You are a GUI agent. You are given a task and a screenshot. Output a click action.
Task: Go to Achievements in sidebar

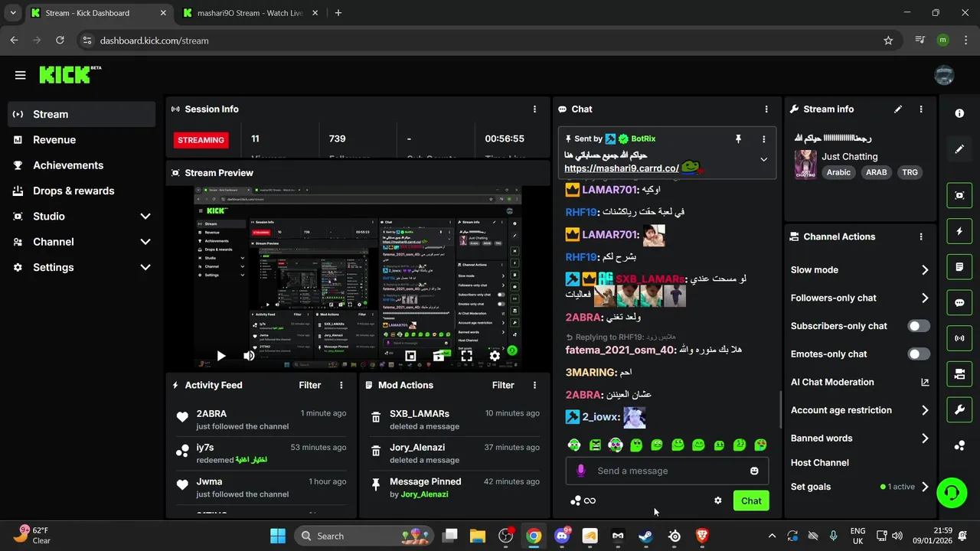[x=82, y=165]
